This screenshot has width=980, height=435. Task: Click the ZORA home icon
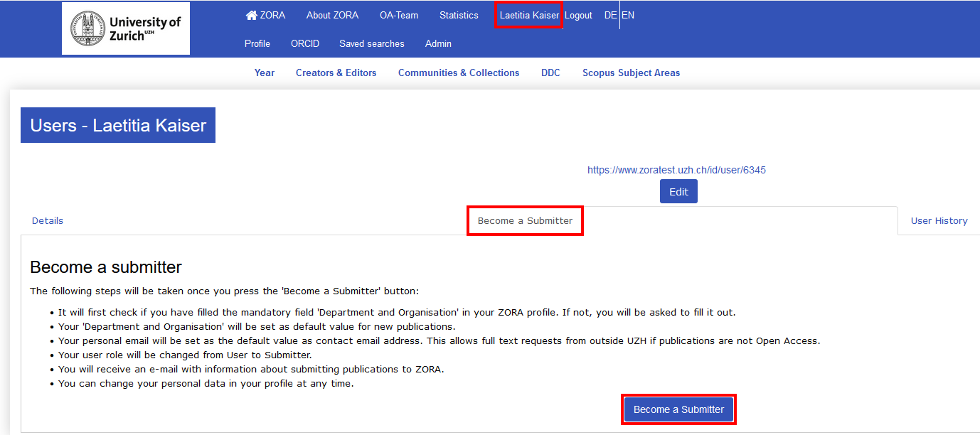tap(251, 15)
